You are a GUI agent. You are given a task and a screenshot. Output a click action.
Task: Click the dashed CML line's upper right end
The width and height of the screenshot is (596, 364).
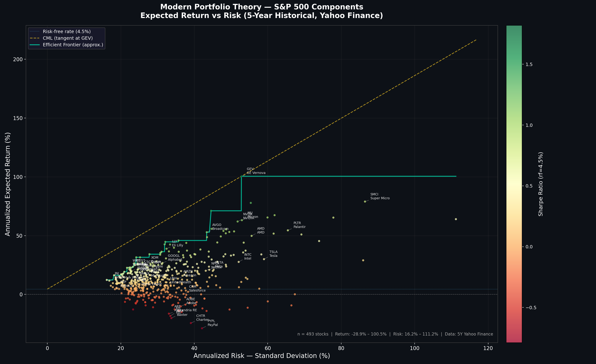click(476, 40)
